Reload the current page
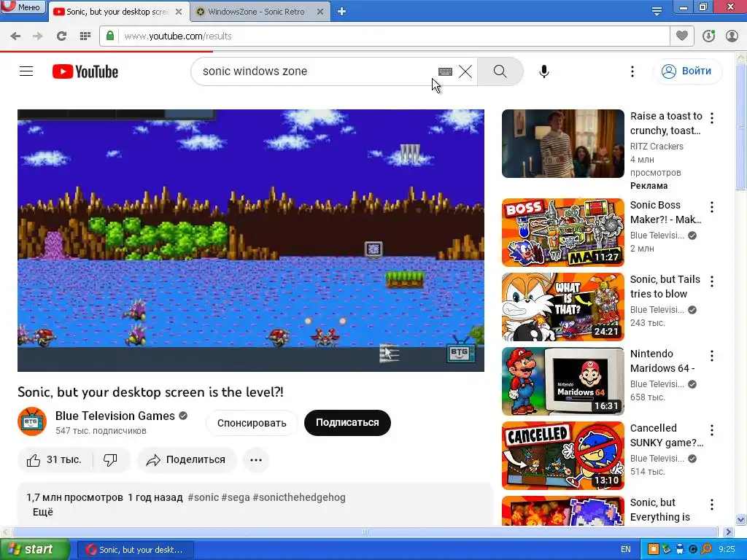The image size is (747, 560). point(61,36)
